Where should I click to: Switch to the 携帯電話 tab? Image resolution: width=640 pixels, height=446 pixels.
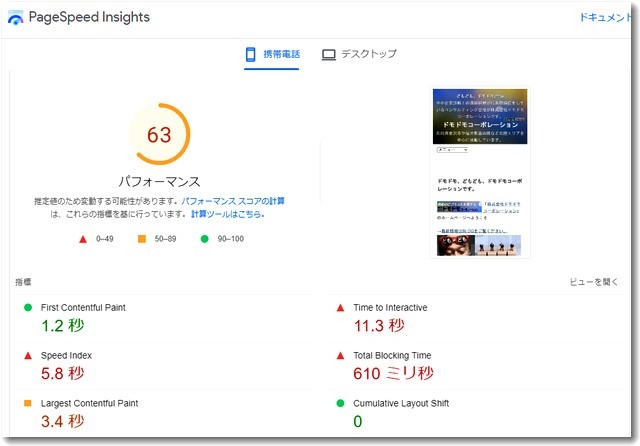pos(272,55)
